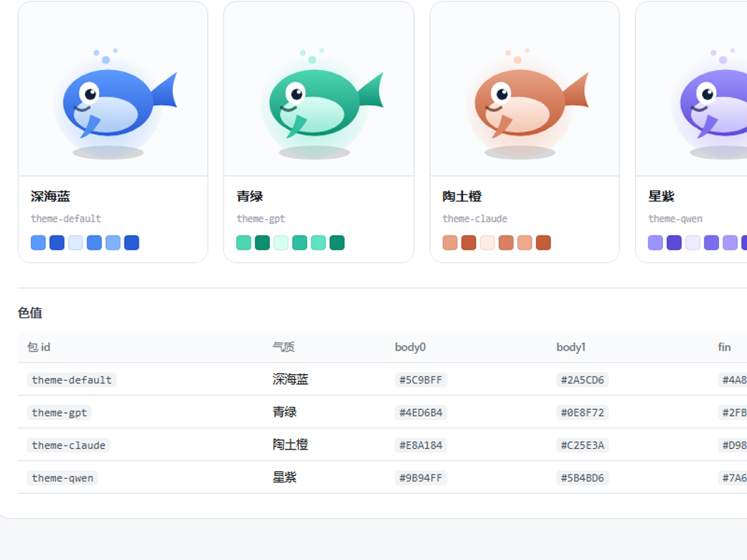Select the #0E8F72 value
Screen dimensions: 747x560
tap(582, 412)
